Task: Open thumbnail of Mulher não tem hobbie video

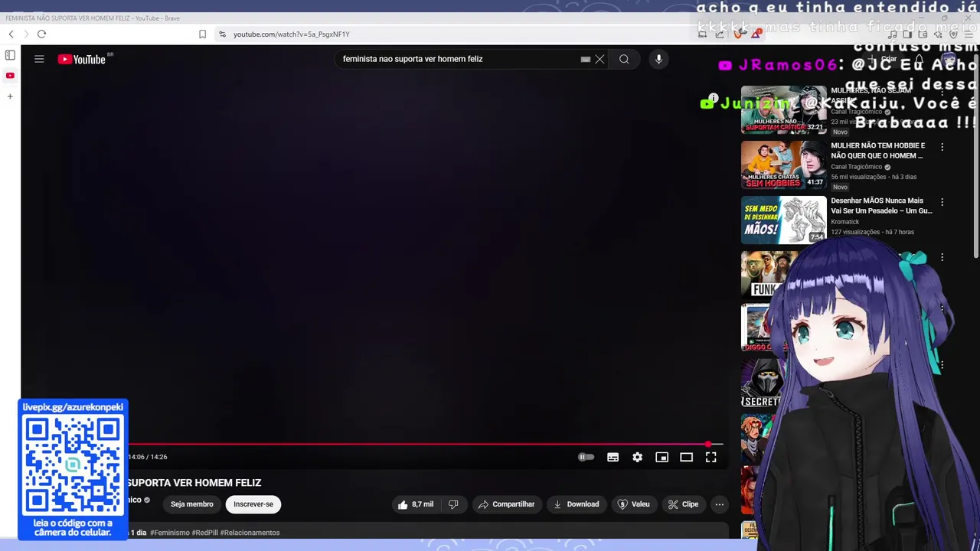Action: click(x=783, y=165)
